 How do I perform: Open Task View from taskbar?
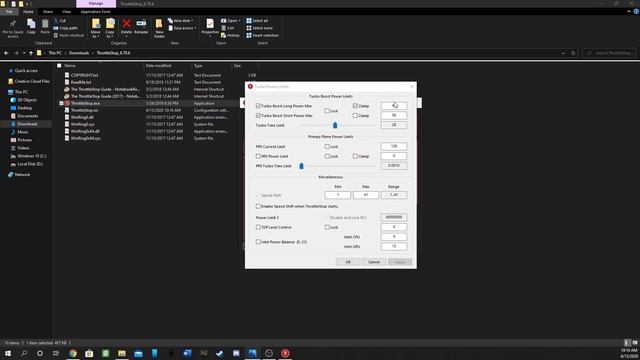(x=56, y=353)
